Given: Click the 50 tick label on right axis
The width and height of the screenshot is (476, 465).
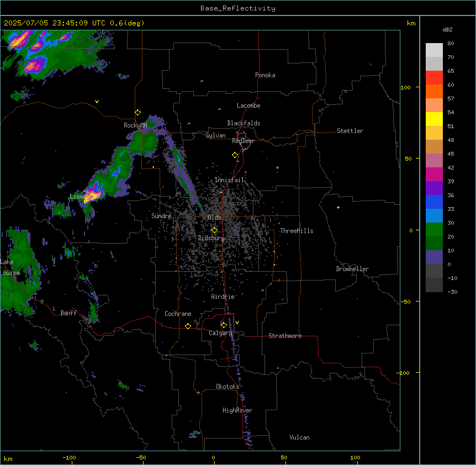Looking at the screenshot, I should [408, 158].
